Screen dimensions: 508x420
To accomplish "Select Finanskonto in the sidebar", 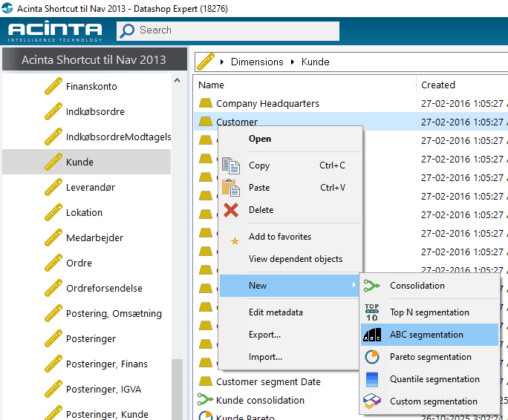I will [x=91, y=87].
